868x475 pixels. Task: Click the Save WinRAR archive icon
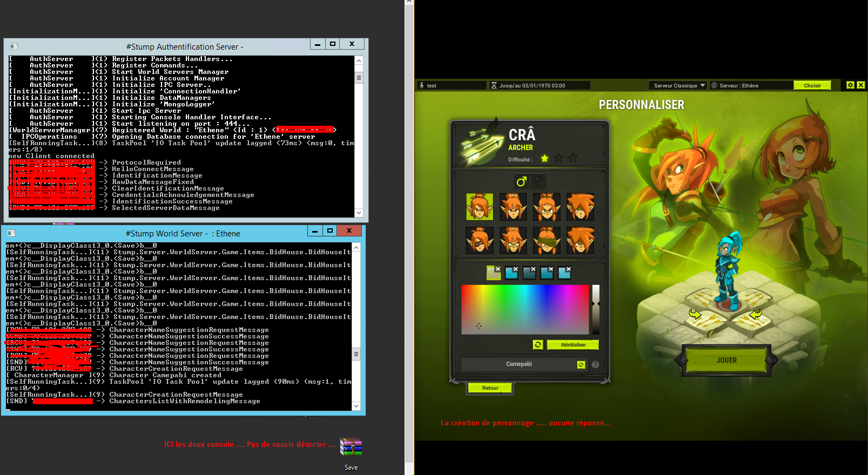click(x=351, y=448)
